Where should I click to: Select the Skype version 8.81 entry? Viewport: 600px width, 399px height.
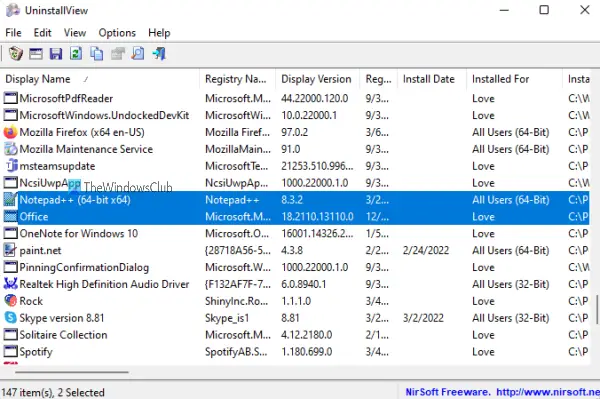click(x=62, y=318)
